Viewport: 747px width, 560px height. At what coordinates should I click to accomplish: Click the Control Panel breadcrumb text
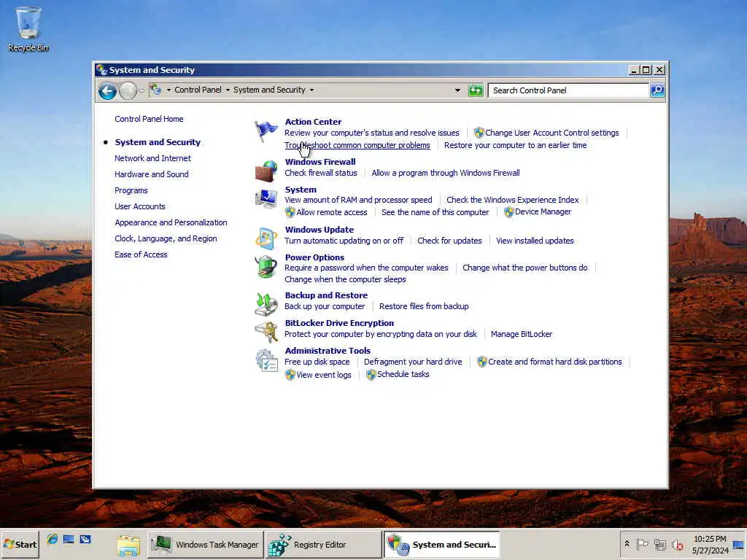point(198,90)
